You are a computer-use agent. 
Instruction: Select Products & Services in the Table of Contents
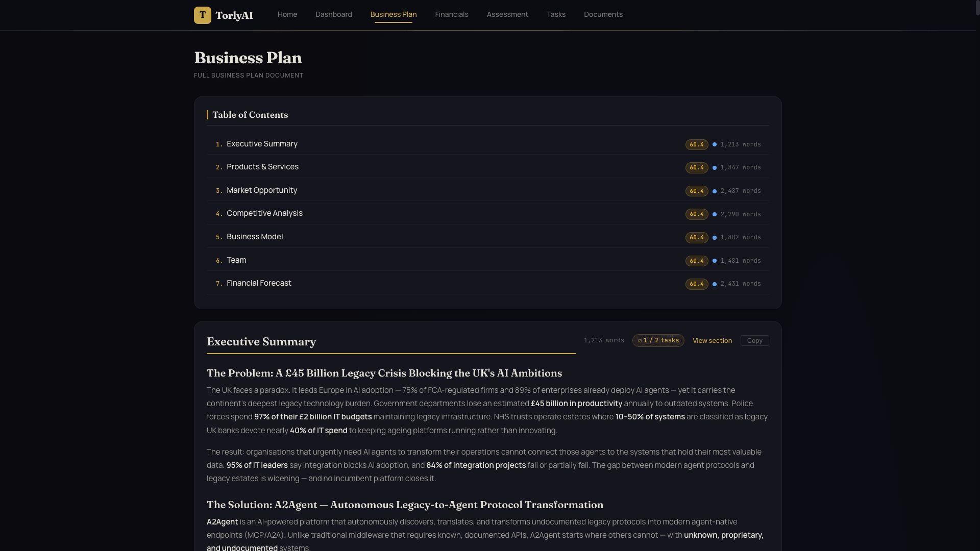click(262, 167)
